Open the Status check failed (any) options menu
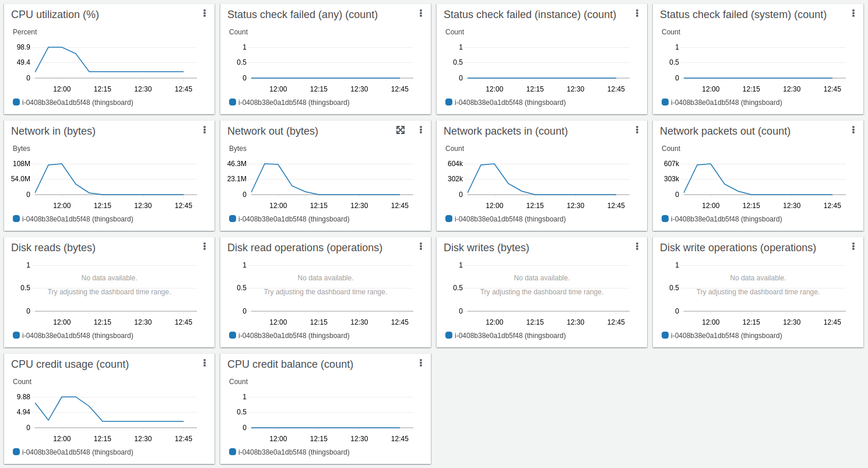This screenshot has width=868, height=468. 421,13
